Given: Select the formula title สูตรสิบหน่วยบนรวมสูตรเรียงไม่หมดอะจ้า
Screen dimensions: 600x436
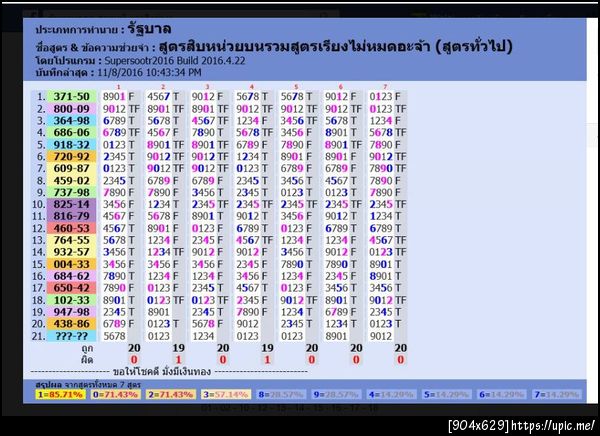Looking at the screenshot, I should [x=293, y=47].
